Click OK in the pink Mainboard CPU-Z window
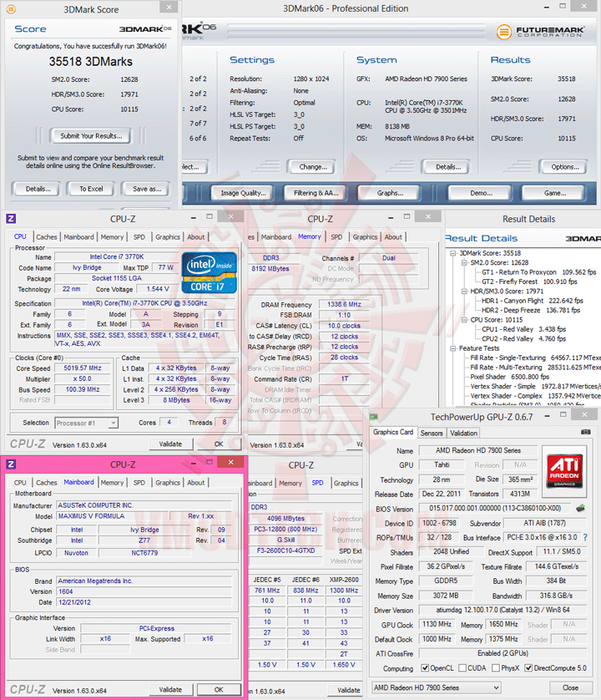601x700 pixels. 219,689
